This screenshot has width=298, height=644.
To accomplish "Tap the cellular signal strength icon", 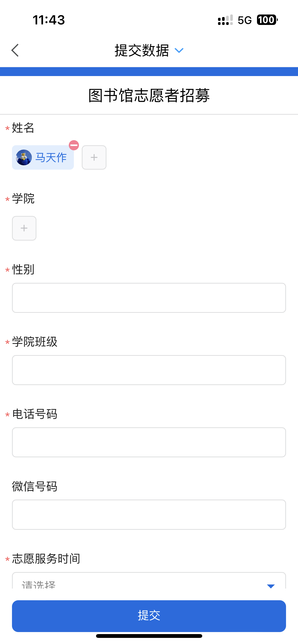I will (x=225, y=20).
